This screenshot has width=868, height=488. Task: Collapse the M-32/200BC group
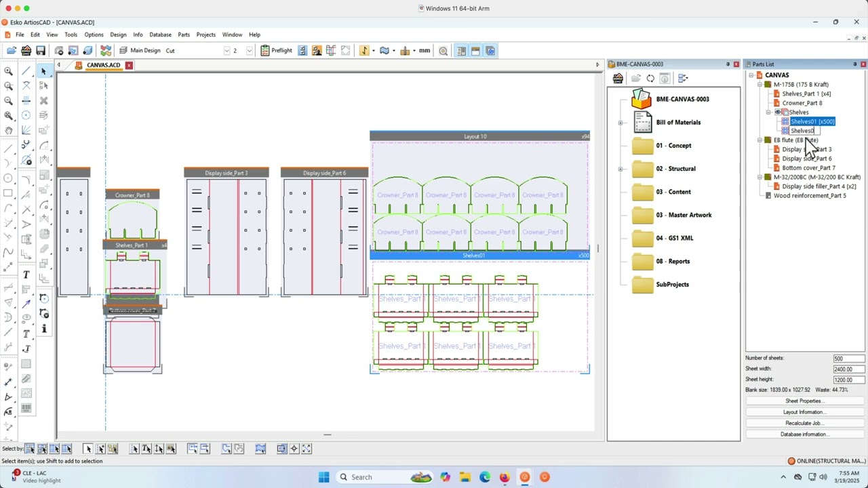click(759, 178)
